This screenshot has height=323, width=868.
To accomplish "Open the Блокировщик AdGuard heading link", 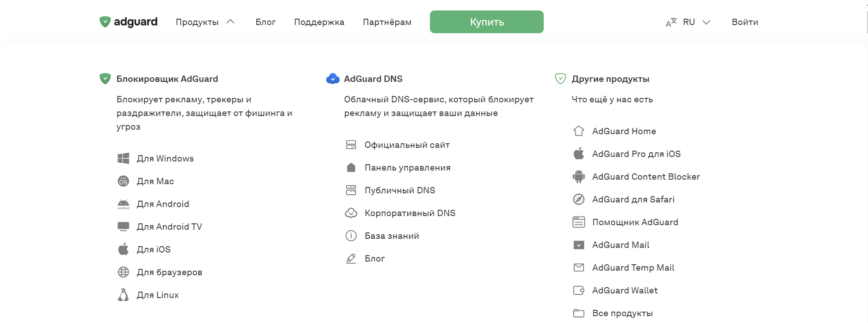I will pyautogui.click(x=167, y=79).
